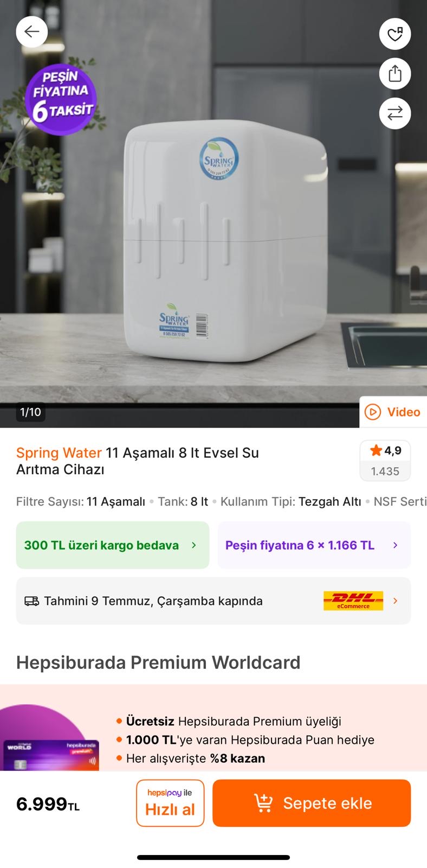This screenshot has width=427, height=868.
Task: Expand 300 TL üzeri kargo bedava chevron
Action: click(x=194, y=545)
